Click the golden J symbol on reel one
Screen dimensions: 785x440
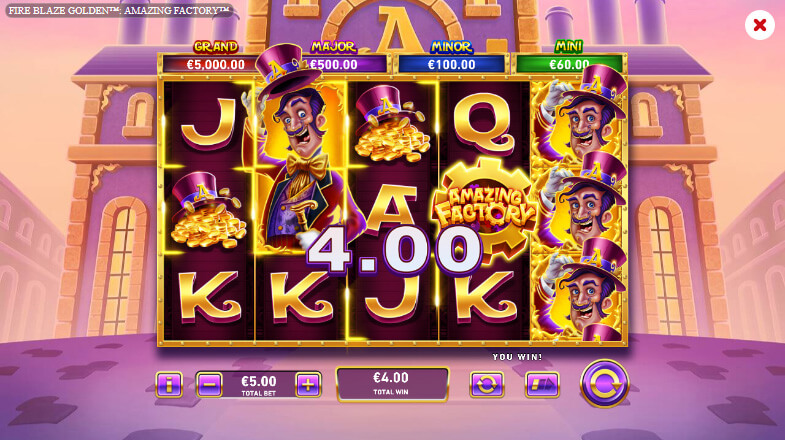208,124
